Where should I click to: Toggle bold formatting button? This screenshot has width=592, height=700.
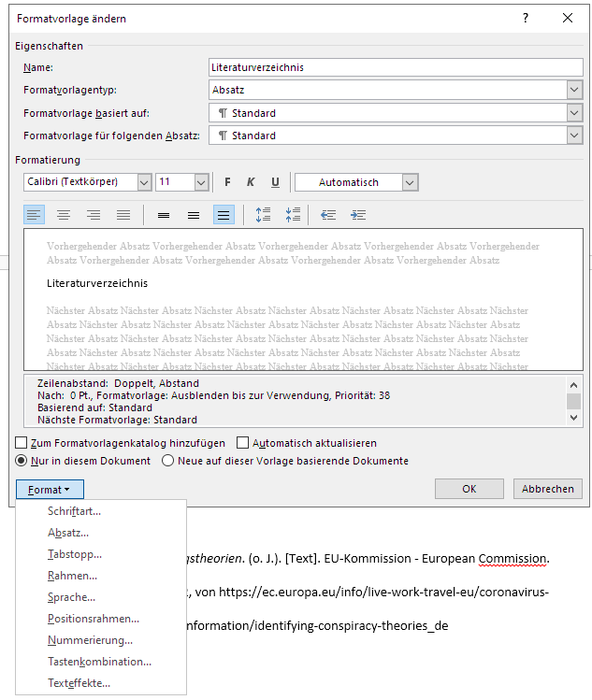pos(227,182)
